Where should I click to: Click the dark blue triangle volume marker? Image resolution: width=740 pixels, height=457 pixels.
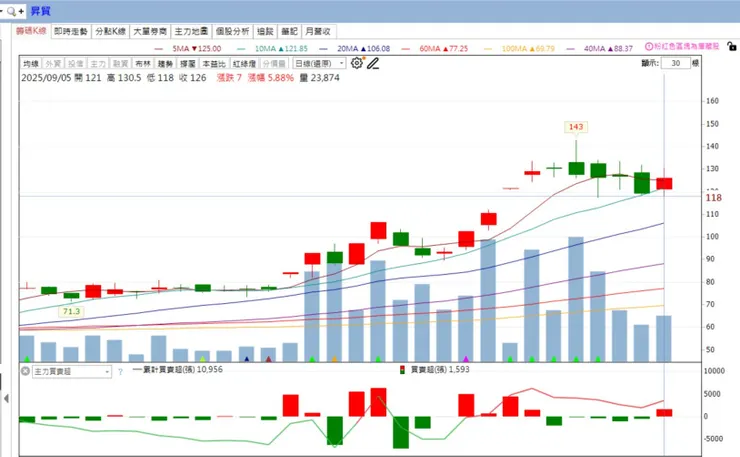pyautogui.click(x=246, y=359)
